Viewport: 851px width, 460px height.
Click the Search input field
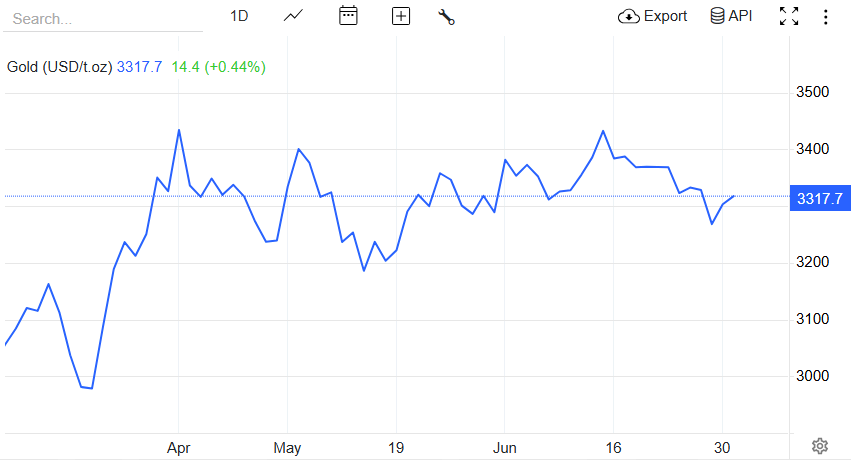tap(100, 18)
